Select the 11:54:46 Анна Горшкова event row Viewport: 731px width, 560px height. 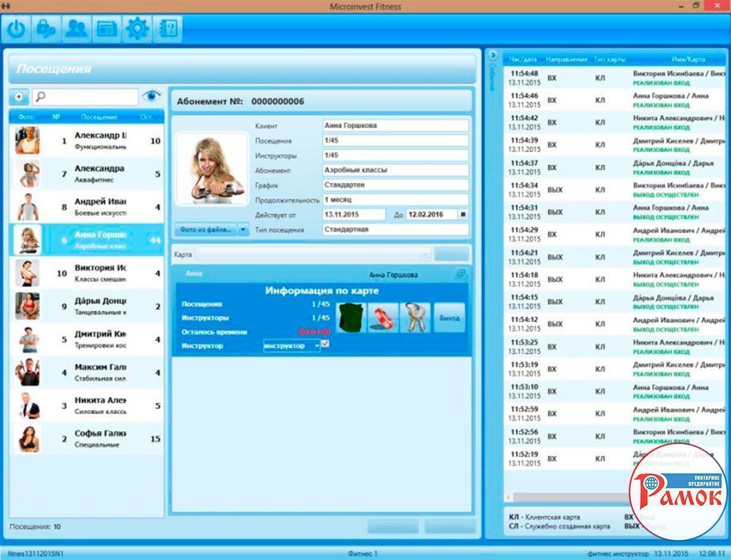(615, 100)
